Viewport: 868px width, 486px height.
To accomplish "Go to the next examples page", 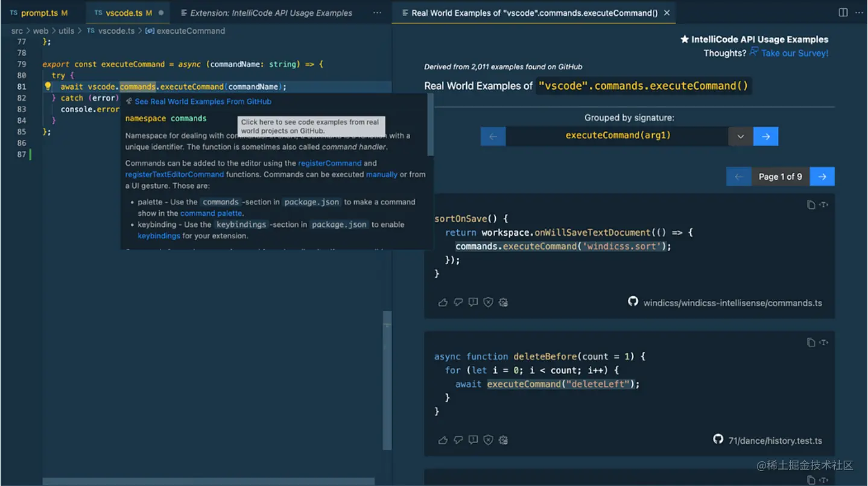I will coord(822,177).
